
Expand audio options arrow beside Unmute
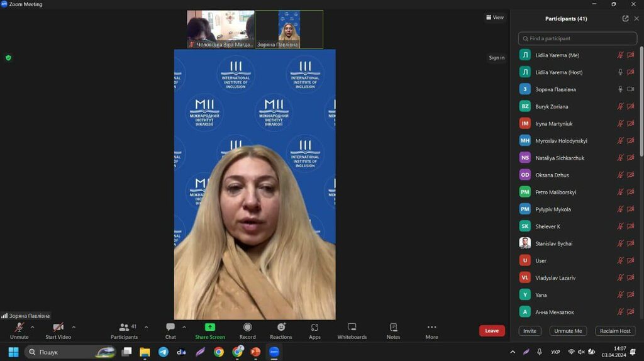point(34,327)
